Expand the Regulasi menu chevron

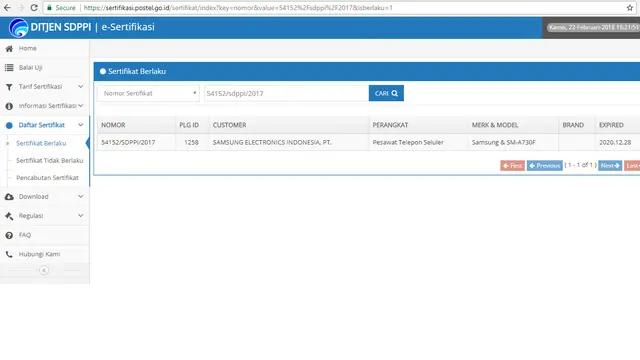80,216
